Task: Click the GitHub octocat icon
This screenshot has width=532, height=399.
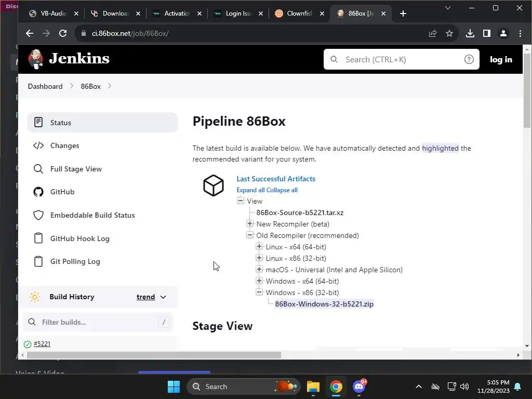Action: coord(38,192)
